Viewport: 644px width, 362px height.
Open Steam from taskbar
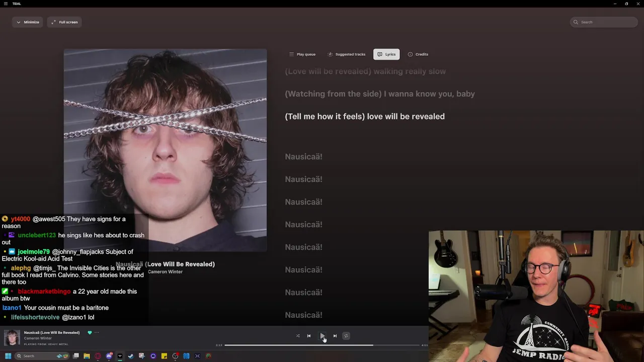[131, 356]
